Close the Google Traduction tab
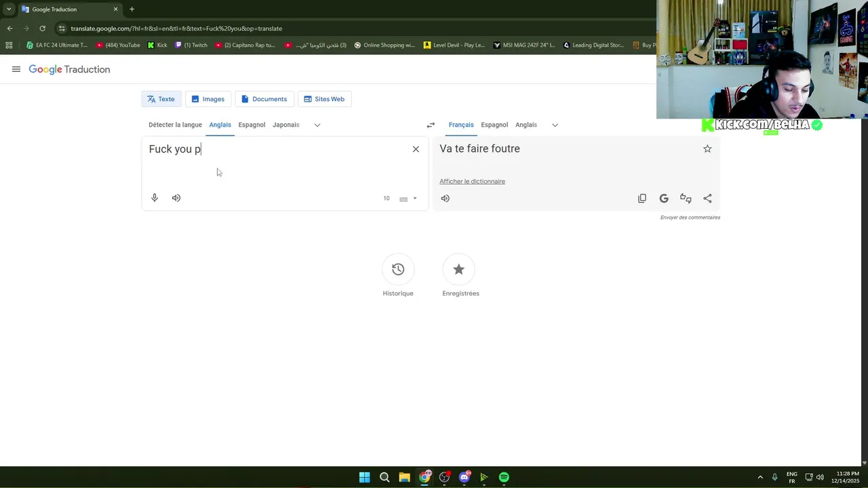The image size is (868, 488). pos(115,9)
